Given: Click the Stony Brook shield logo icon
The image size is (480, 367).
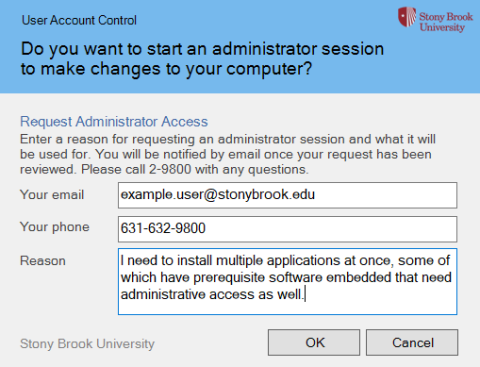Looking at the screenshot, I should [407, 17].
